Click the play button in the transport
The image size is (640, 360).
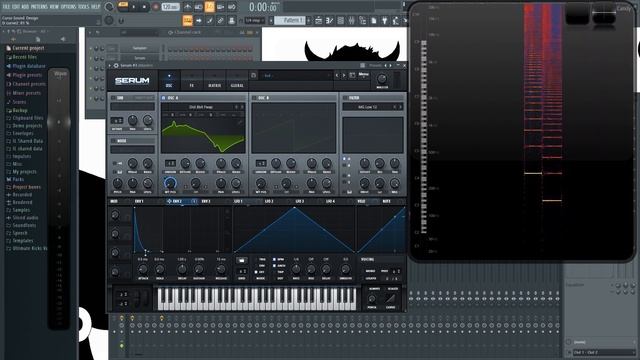tap(133, 7)
